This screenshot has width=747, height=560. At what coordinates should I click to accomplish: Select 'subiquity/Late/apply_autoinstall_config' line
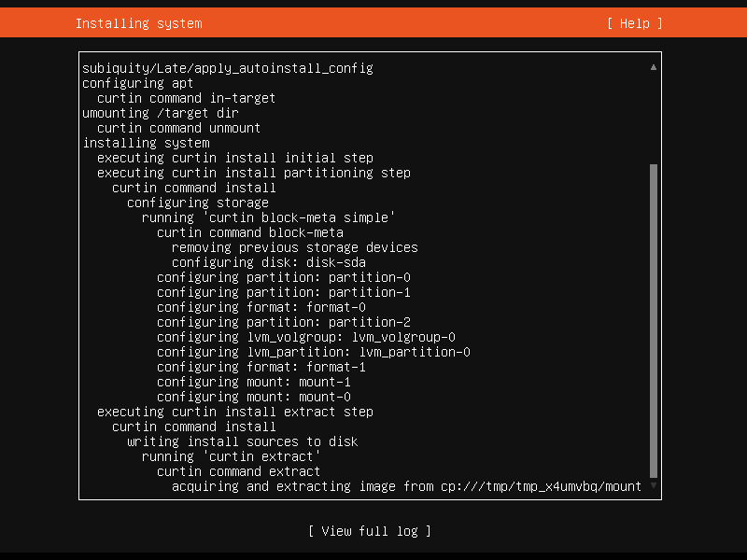[228, 68]
